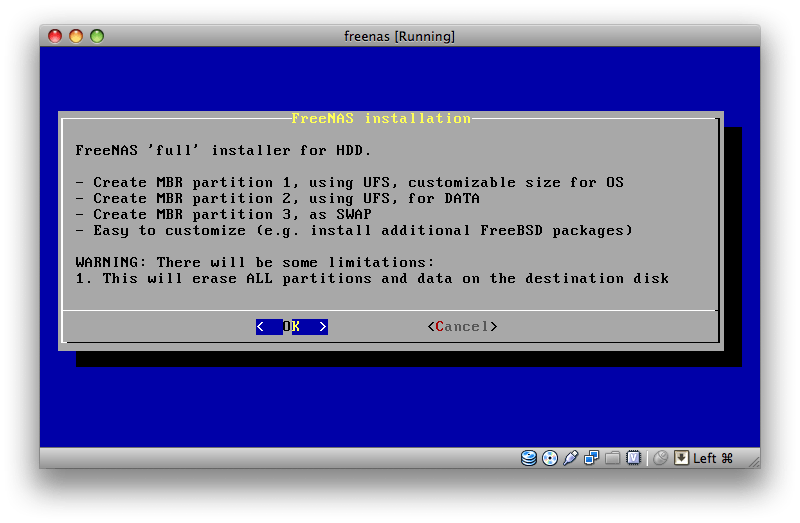The height and width of the screenshot is (523, 800).
Task: Open the shared folders status icon
Action: tap(612, 458)
